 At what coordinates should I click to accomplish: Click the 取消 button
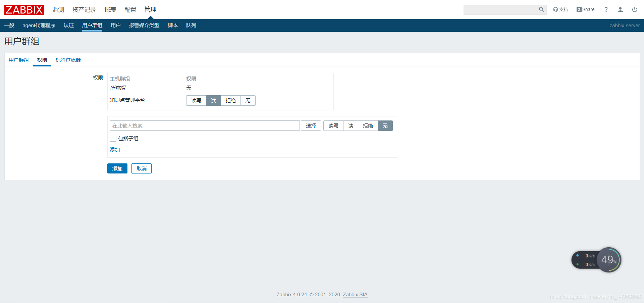pyautogui.click(x=142, y=168)
